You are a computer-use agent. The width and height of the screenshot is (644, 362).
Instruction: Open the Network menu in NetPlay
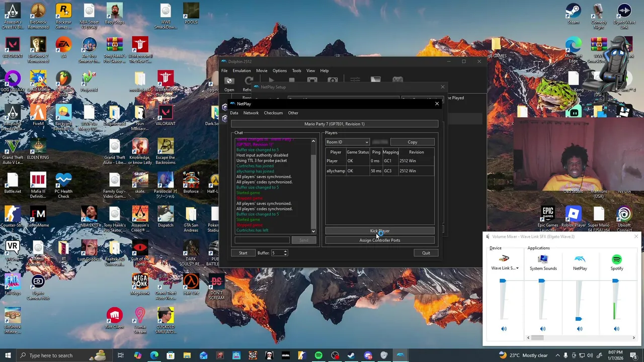pyautogui.click(x=251, y=113)
